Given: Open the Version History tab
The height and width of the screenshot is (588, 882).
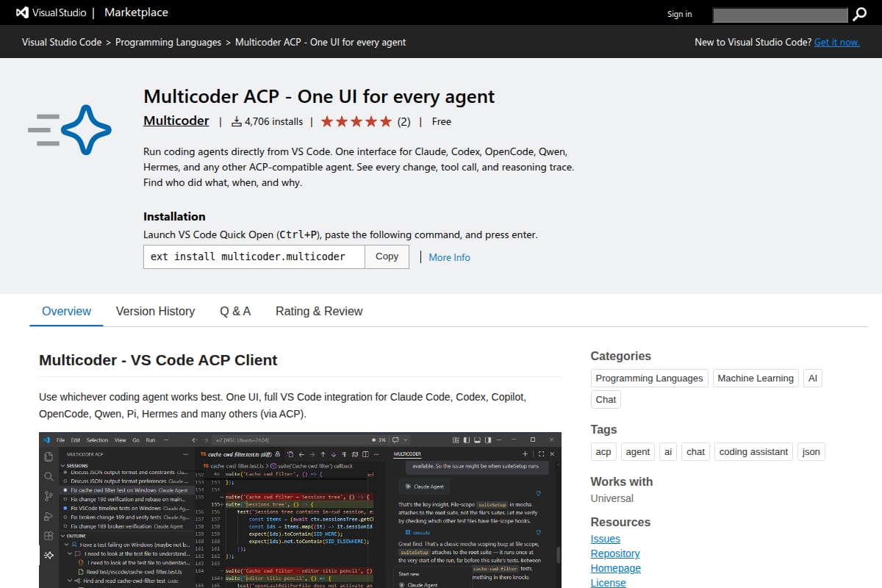Looking at the screenshot, I should (x=155, y=311).
